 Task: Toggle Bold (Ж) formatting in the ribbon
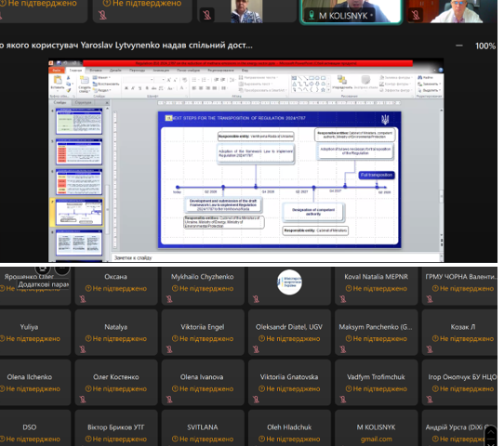(x=126, y=88)
